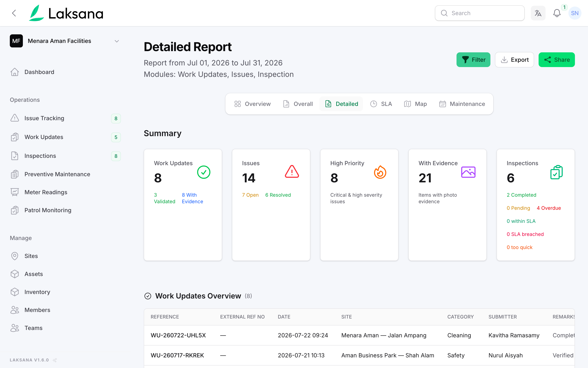
Task: Expand the Menara Aman Facilities dropdown
Action: 117,41
